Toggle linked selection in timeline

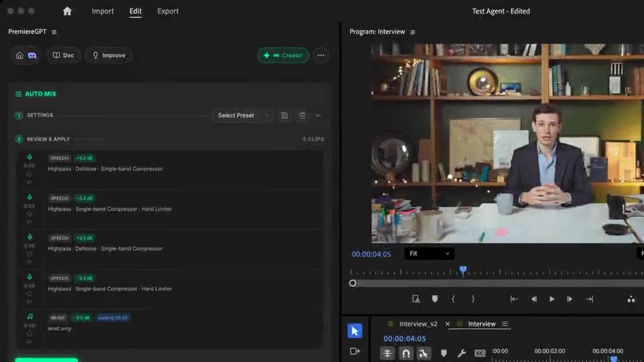tap(423, 353)
